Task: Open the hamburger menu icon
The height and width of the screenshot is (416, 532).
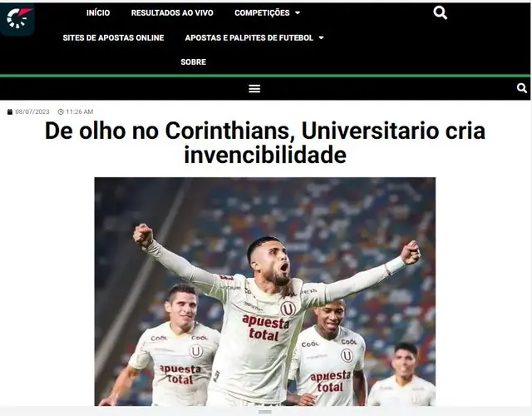Action: coord(254,89)
